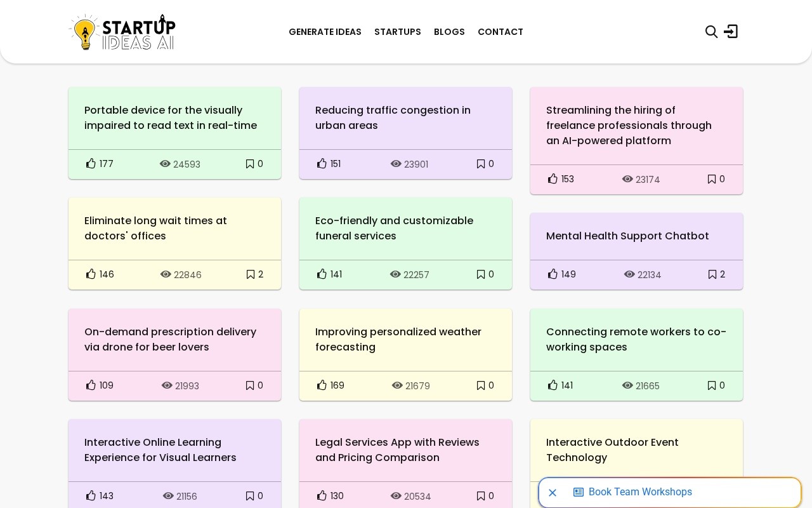Bookmark the Interactive Online Learning Experience idea

(x=250, y=496)
